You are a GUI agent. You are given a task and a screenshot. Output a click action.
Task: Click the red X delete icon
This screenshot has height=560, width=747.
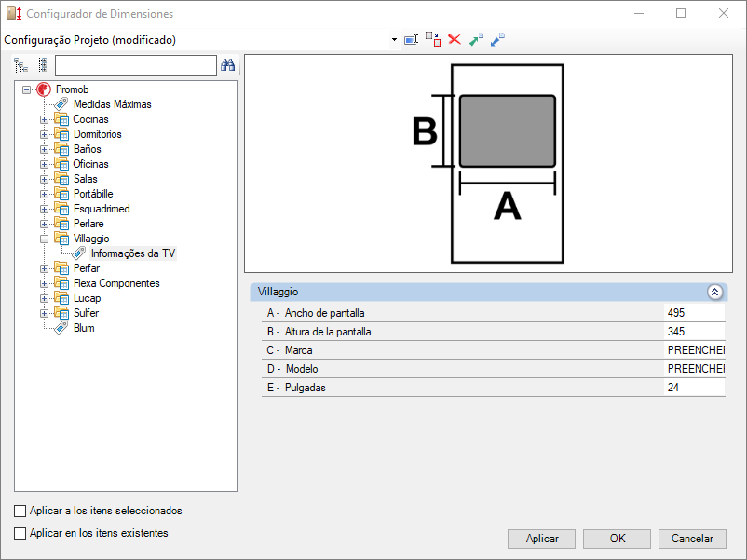tap(455, 39)
